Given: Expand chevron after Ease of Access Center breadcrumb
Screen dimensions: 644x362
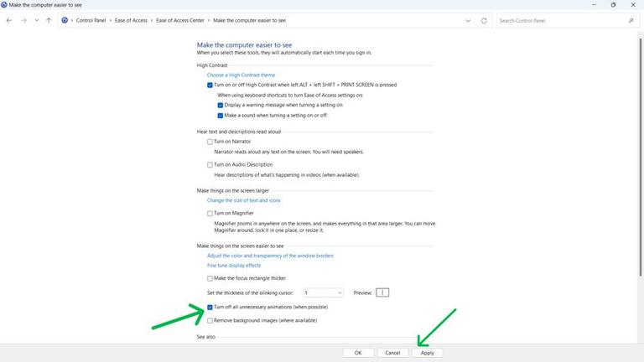Looking at the screenshot, I should click(209, 20).
